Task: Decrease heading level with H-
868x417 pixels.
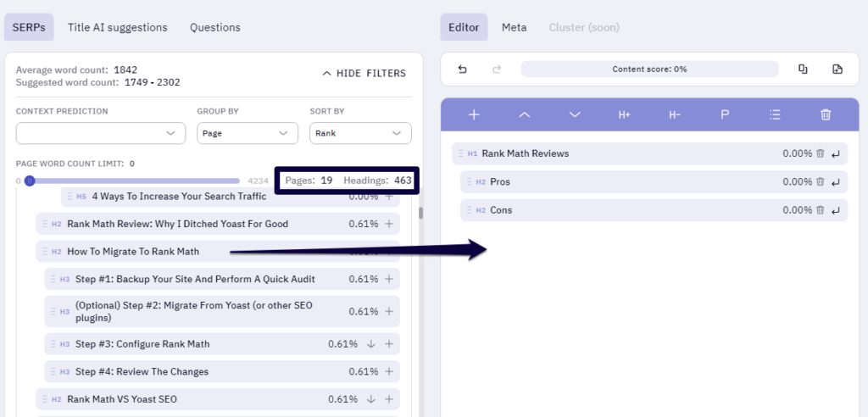Action: (674, 114)
